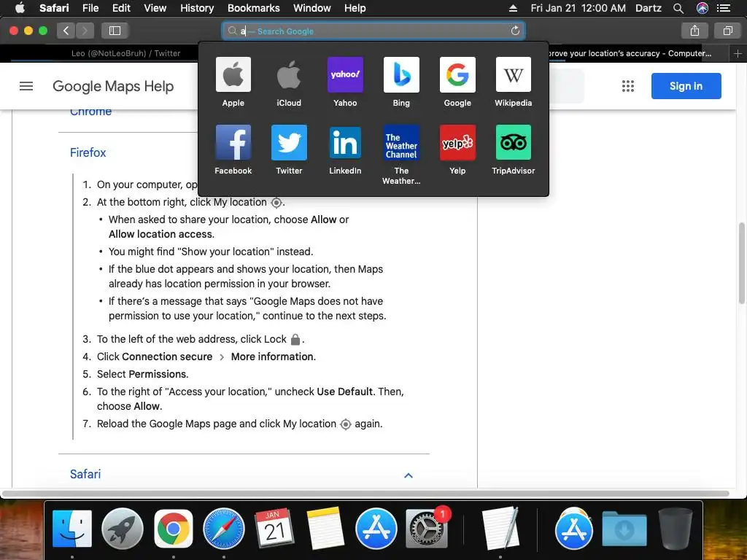Open the Trash in the Dock
This screenshot has width=747, height=560.
coord(675,529)
